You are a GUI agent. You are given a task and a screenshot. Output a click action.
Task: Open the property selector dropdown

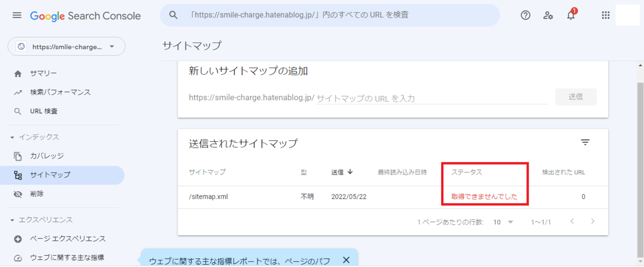click(x=67, y=46)
